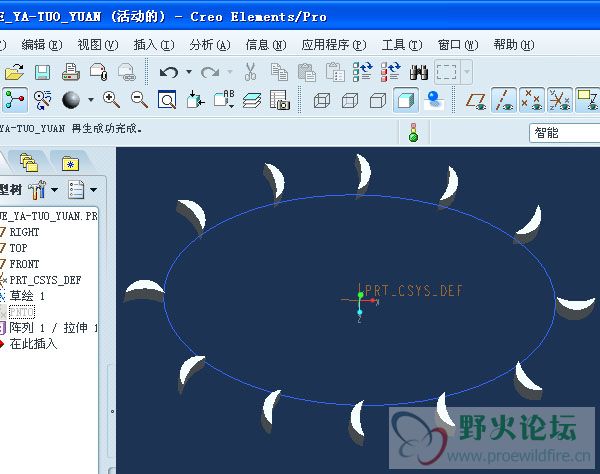This screenshot has height=474, width=600.
Task: Click the Redo arrow icon
Action: (210, 72)
